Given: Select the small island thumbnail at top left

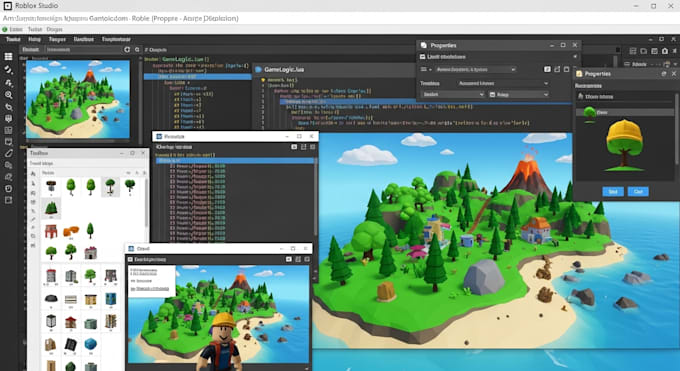Looking at the screenshot, I should pyautogui.click(x=78, y=99).
